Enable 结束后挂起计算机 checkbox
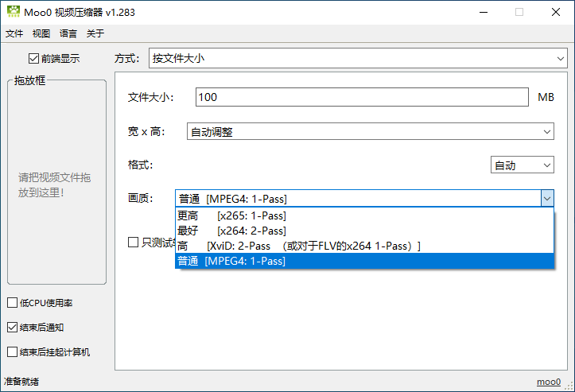This screenshot has width=575, height=392. [13, 351]
